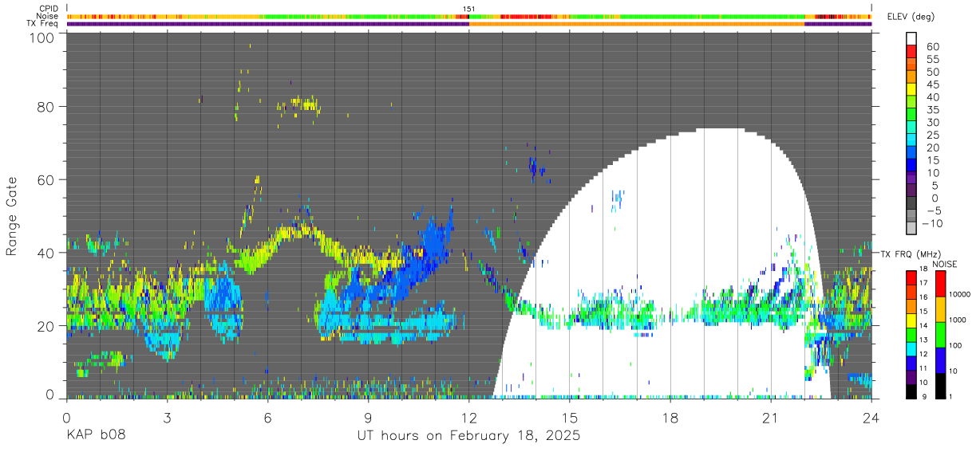Screen dimensions: 980x452
Task: Pick the white top segment of the ELEV colorbar
Action: (x=911, y=39)
